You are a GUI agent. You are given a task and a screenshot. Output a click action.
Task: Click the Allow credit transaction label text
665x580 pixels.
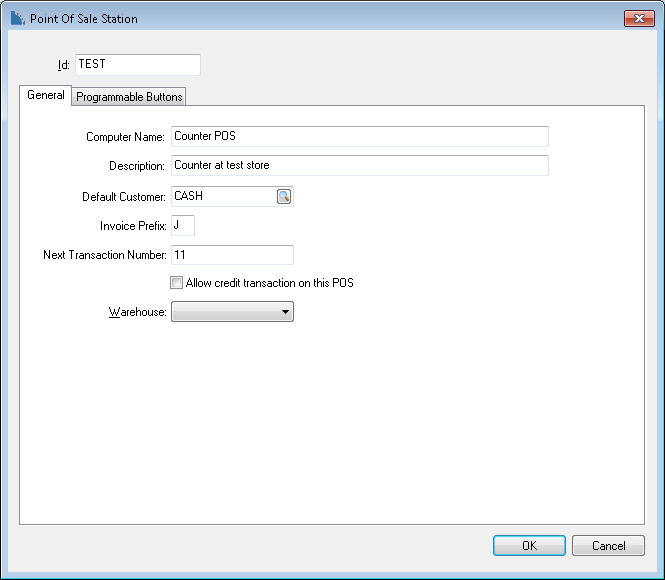click(x=269, y=283)
